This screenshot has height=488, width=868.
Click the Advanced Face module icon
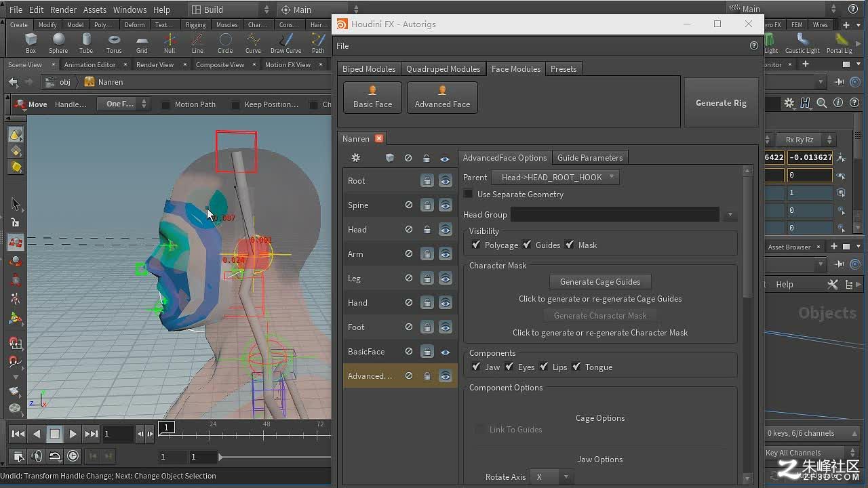(442, 98)
